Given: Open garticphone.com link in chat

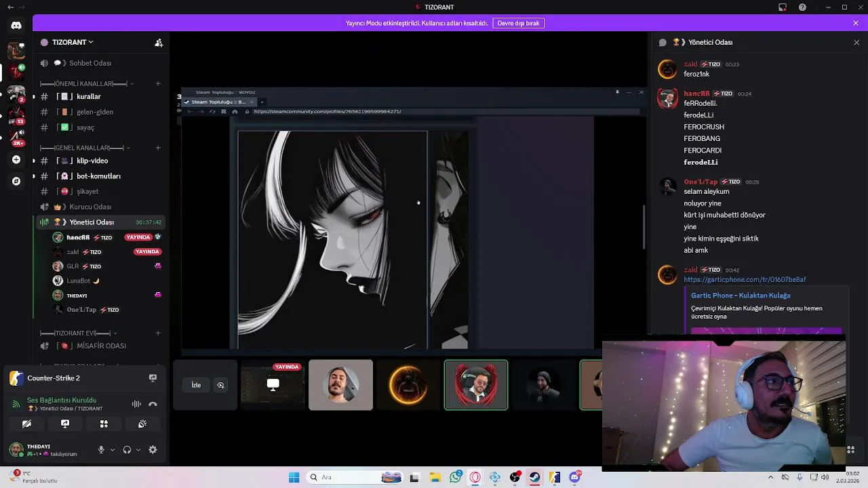Looking at the screenshot, I should coord(745,279).
